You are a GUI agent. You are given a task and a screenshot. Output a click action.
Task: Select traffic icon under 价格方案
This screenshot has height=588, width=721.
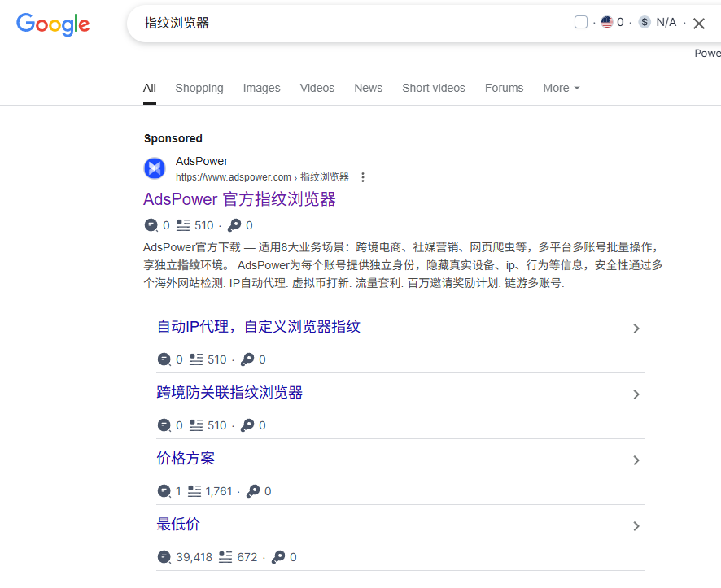click(x=164, y=491)
